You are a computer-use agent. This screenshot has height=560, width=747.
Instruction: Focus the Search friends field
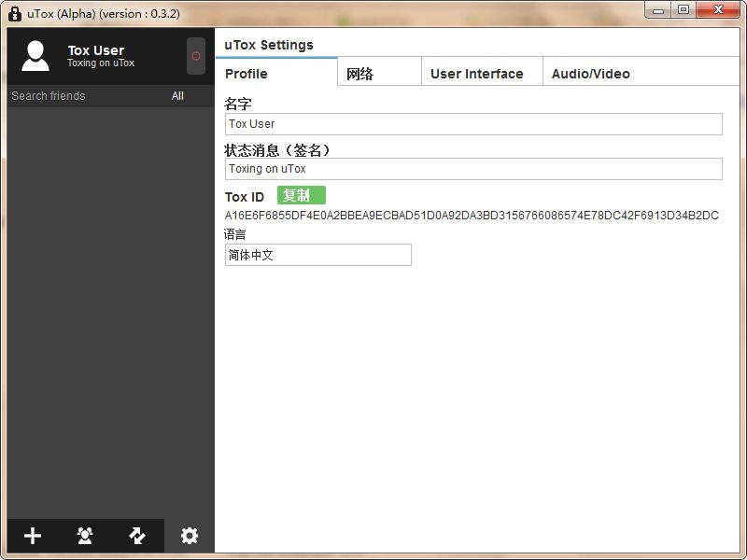pos(84,96)
